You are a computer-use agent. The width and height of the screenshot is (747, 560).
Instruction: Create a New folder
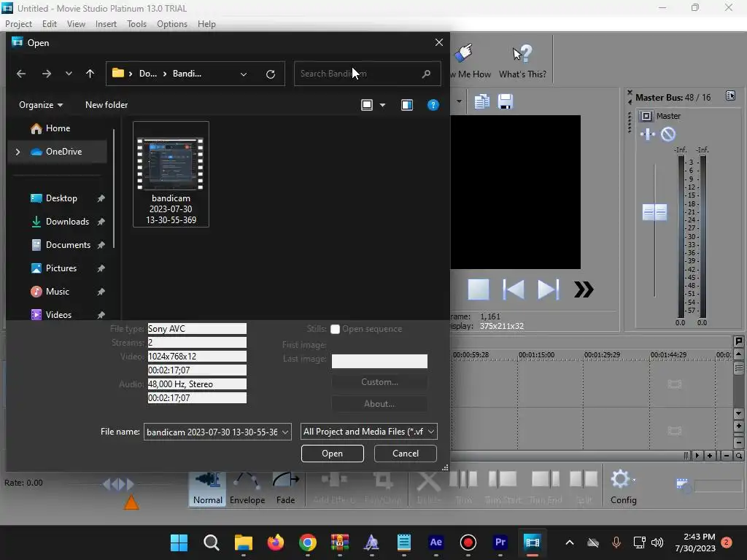[x=107, y=105]
